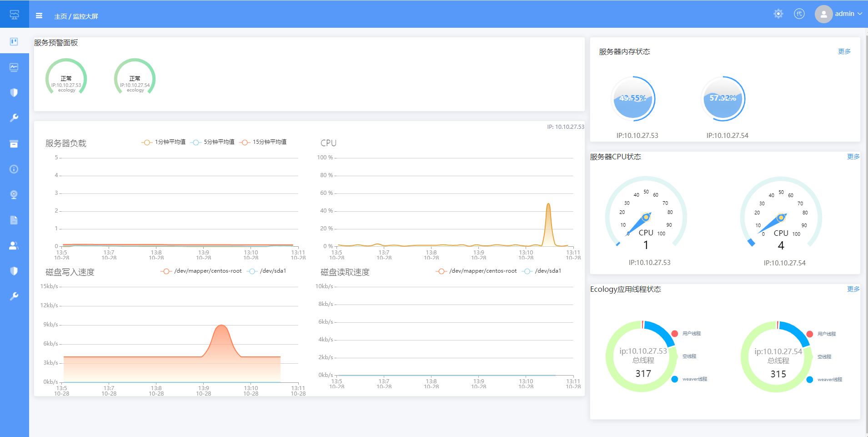Viewport: 868px width, 437px height.
Task: Open the shield icon beneath the users icon
Action: 14,271
